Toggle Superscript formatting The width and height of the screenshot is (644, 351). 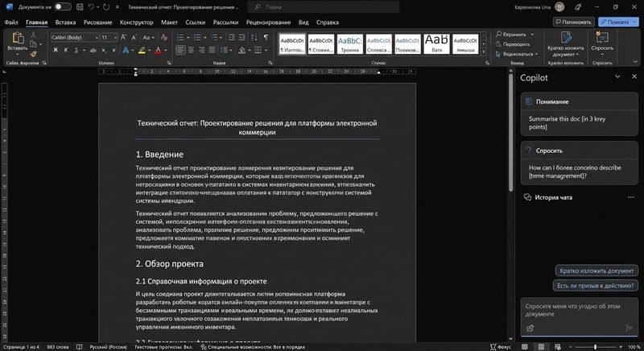coord(114,50)
